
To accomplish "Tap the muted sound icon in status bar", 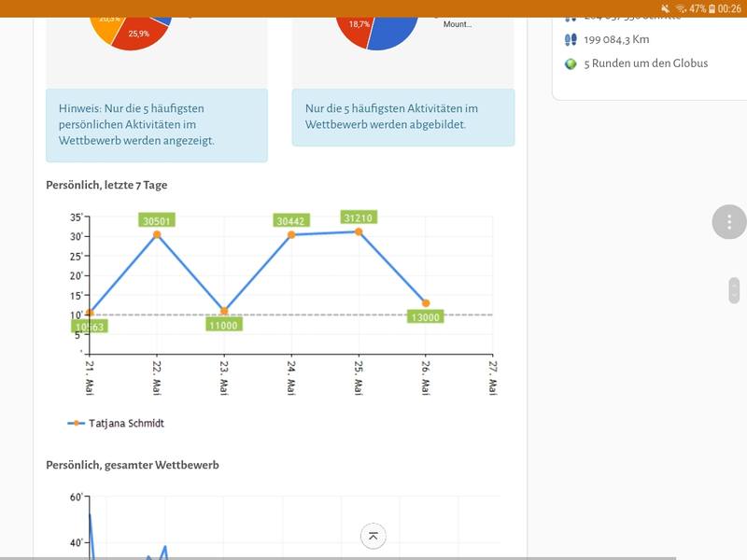I will click(666, 8).
